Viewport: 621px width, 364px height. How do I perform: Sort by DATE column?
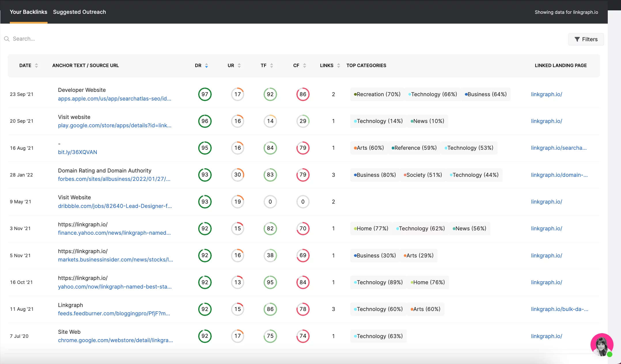pyautogui.click(x=36, y=65)
